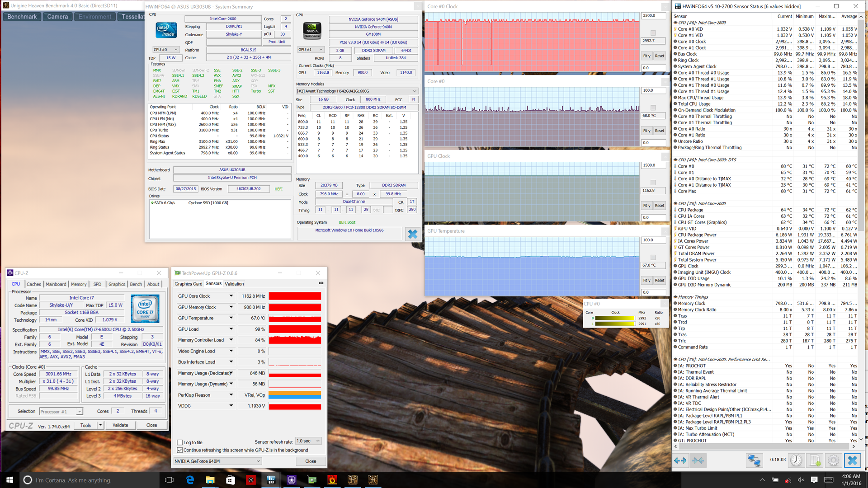
Task: Switch to CPU-Z purple chip taskbar icon
Action: pos(292,479)
